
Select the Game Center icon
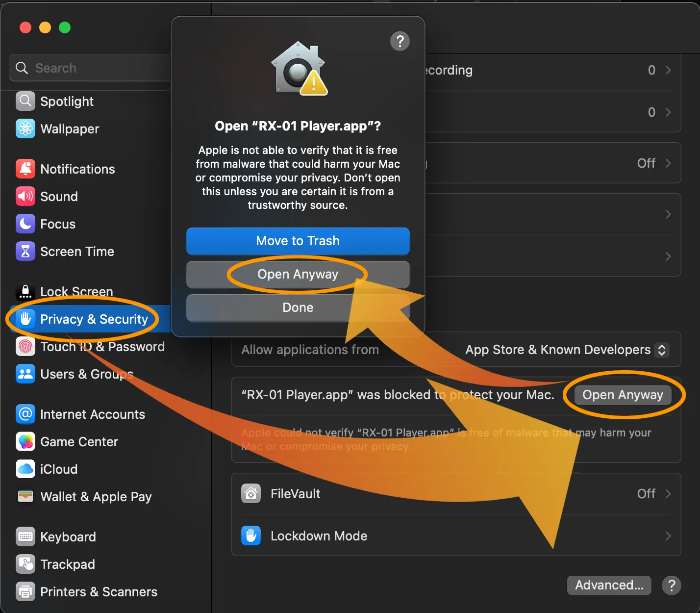(x=25, y=441)
